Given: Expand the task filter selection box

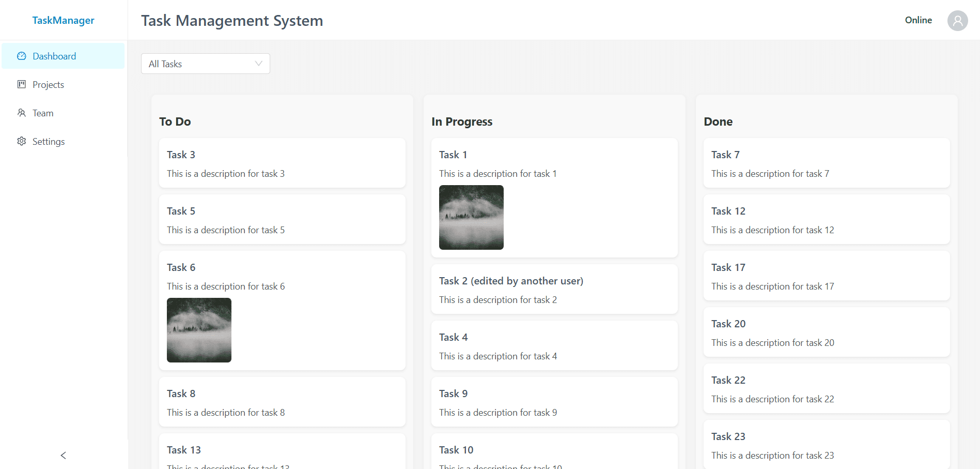Looking at the screenshot, I should point(205,63).
